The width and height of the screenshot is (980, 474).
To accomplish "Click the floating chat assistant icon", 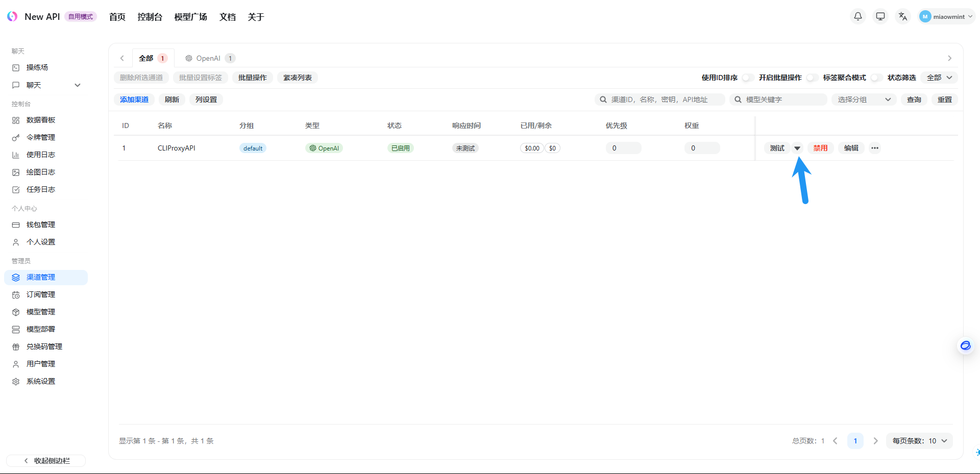I will click(x=965, y=346).
